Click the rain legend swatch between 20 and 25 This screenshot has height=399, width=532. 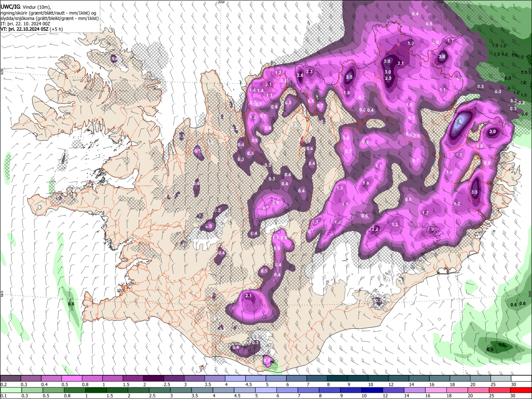(x=478, y=390)
